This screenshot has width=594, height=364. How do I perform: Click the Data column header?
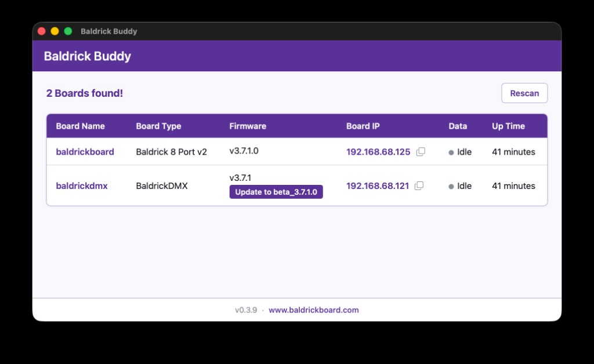(458, 126)
